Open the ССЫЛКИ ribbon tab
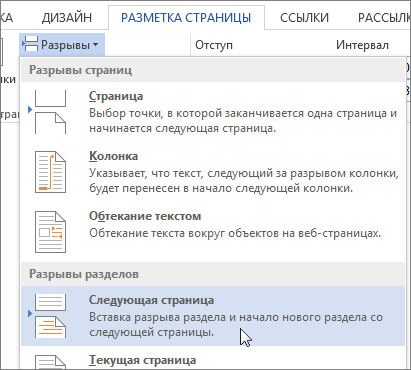This screenshot has height=370, width=411. point(304,18)
